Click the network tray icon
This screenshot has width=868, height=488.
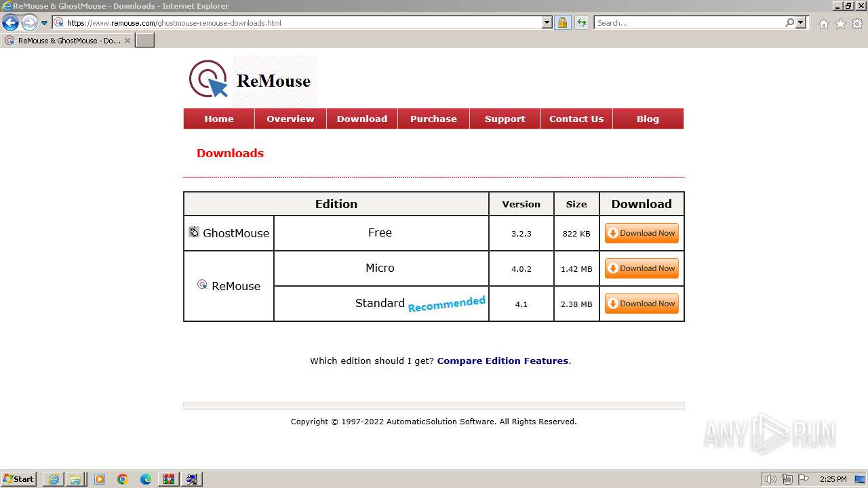click(787, 479)
